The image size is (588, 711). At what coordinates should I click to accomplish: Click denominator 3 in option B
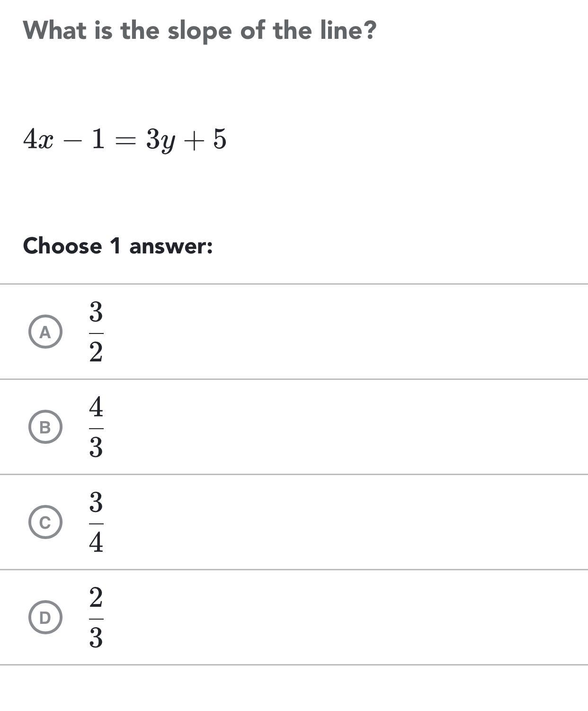point(96,448)
